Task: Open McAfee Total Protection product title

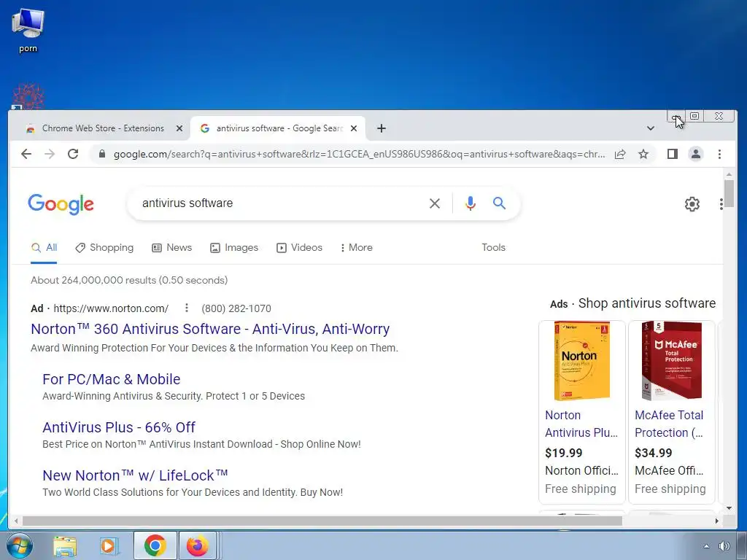Action: click(669, 424)
